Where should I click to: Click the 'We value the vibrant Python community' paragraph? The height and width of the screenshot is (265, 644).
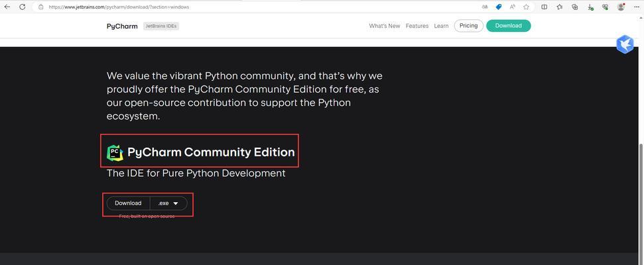tap(245, 96)
